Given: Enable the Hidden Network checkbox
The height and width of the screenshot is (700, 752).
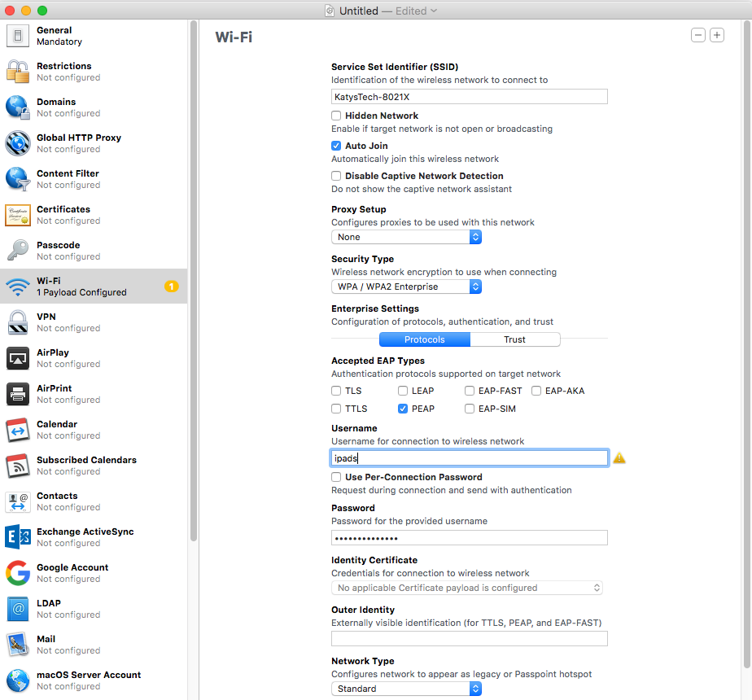Looking at the screenshot, I should pyautogui.click(x=336, y=116).
